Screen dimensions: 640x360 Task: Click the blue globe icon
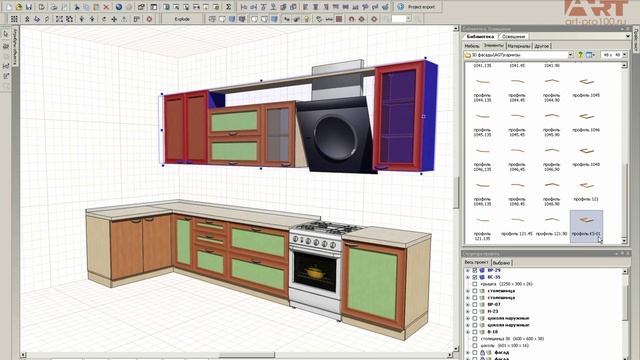click(x=119, y=7)
